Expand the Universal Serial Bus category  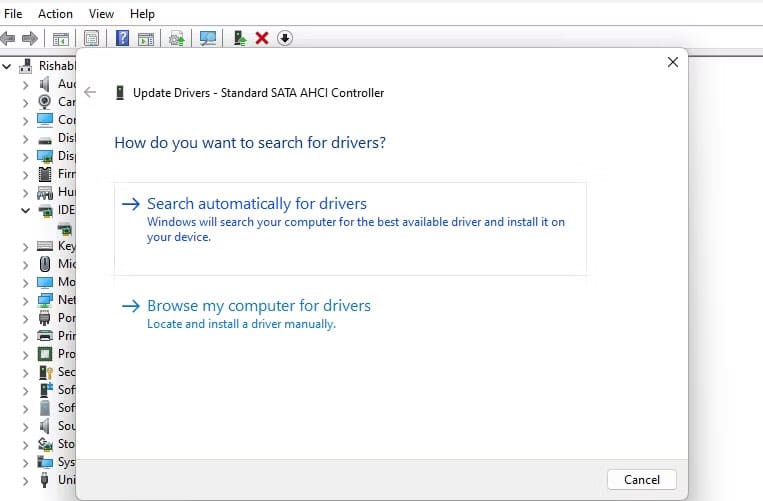click(x=25, y=481)
